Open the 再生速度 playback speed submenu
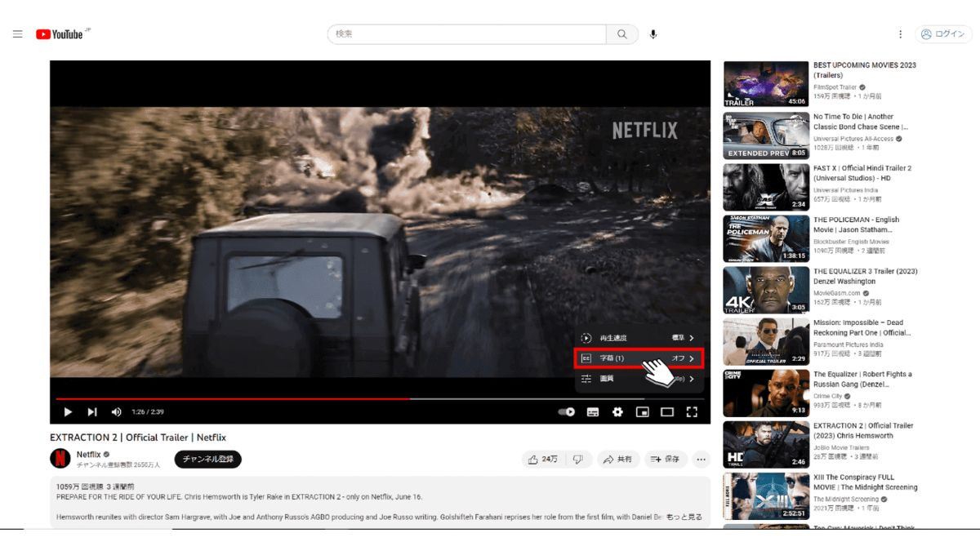This screenshot has height=551, width=980. click(x=637, y=338)
